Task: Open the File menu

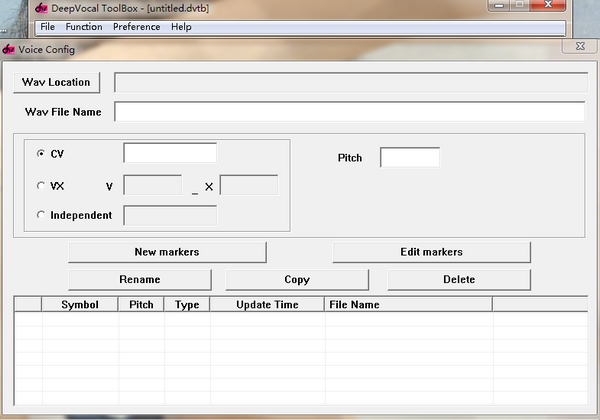Action: 47,27
